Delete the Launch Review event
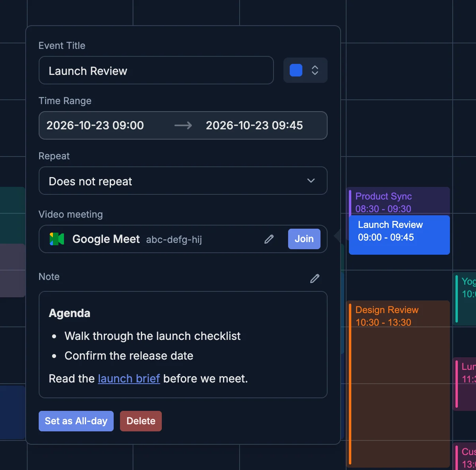The width and height of the screenshot is (476, 470). point(141,421)
